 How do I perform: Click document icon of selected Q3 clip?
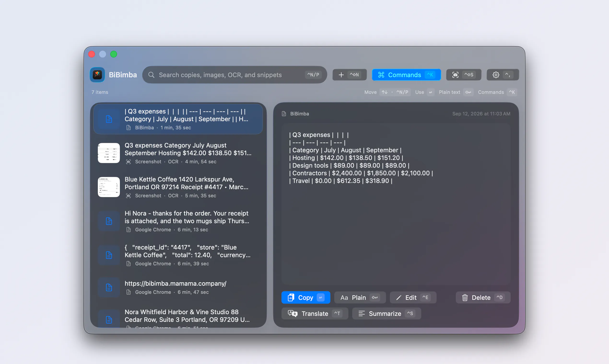pyautogui.click(x=109, y=119)
